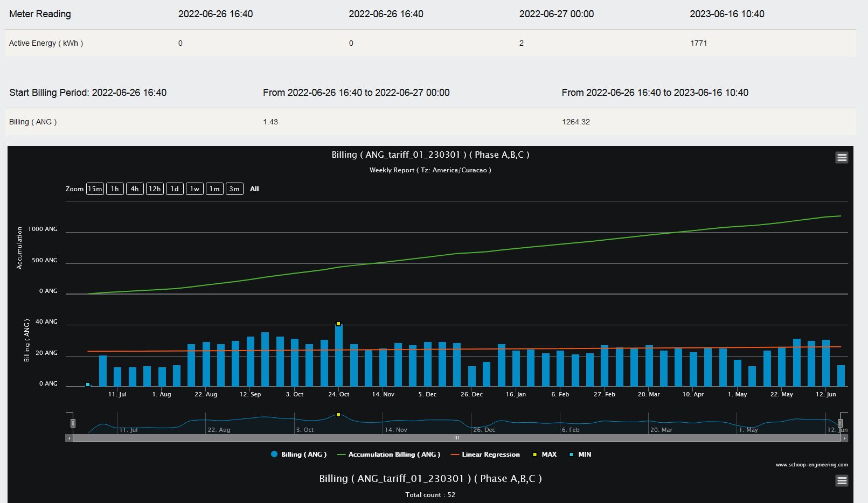Click the yellow MAX marker on the chart
868x503 pixels.
click(x=338, y=324)
